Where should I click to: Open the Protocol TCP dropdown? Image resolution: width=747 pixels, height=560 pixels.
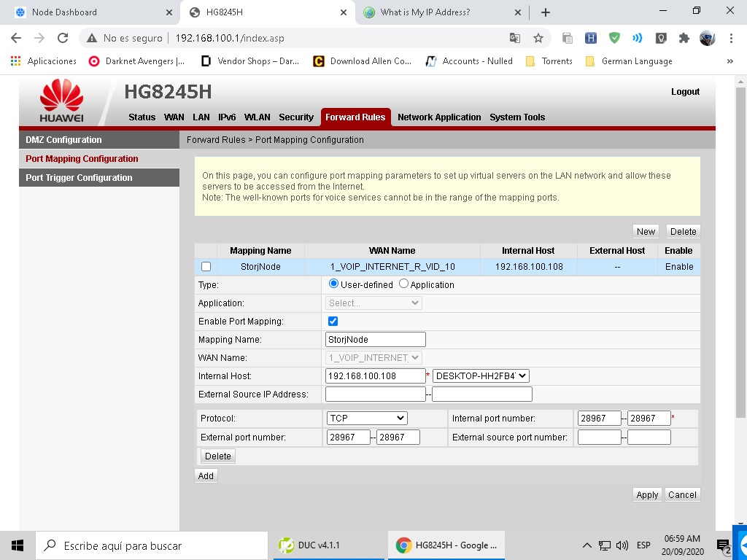(366, 419)
